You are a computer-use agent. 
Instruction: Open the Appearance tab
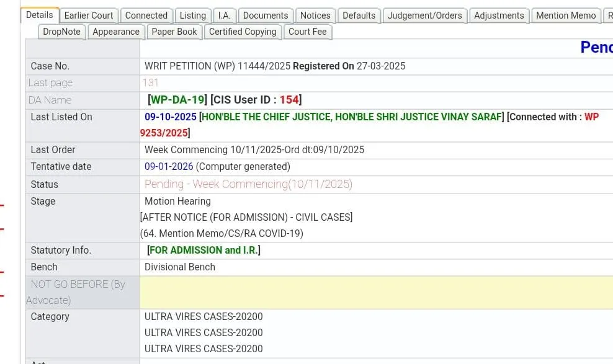[x=116, y=32]
